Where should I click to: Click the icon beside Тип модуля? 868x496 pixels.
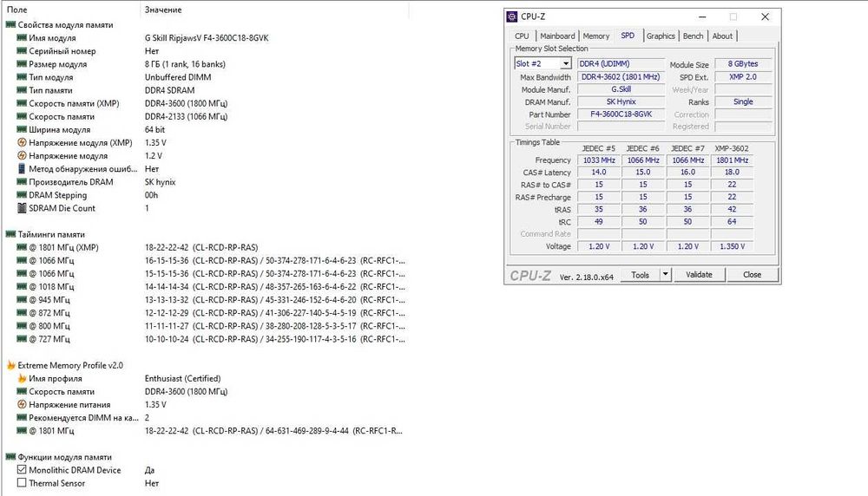[22, 77]
